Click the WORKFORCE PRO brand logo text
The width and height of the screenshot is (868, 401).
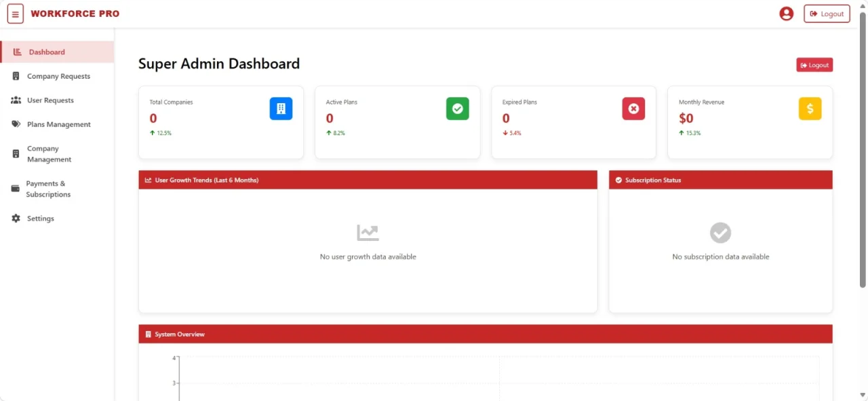tap(75, 14)
